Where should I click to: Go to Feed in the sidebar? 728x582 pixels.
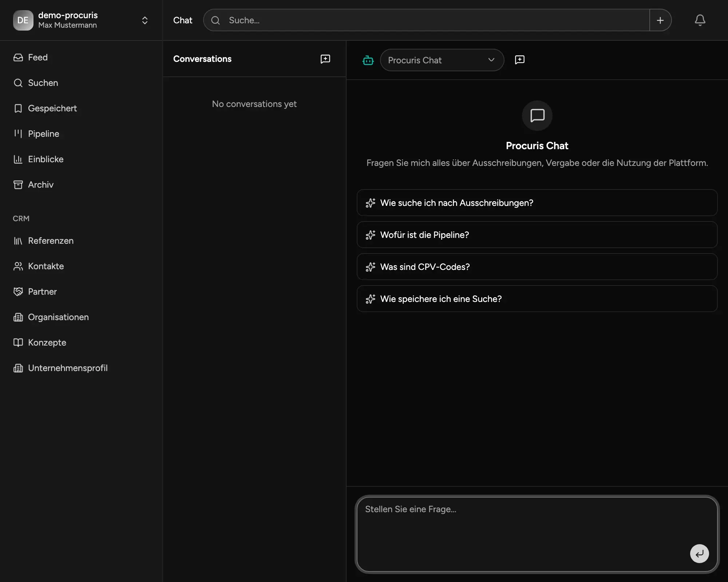click(81, 57)
